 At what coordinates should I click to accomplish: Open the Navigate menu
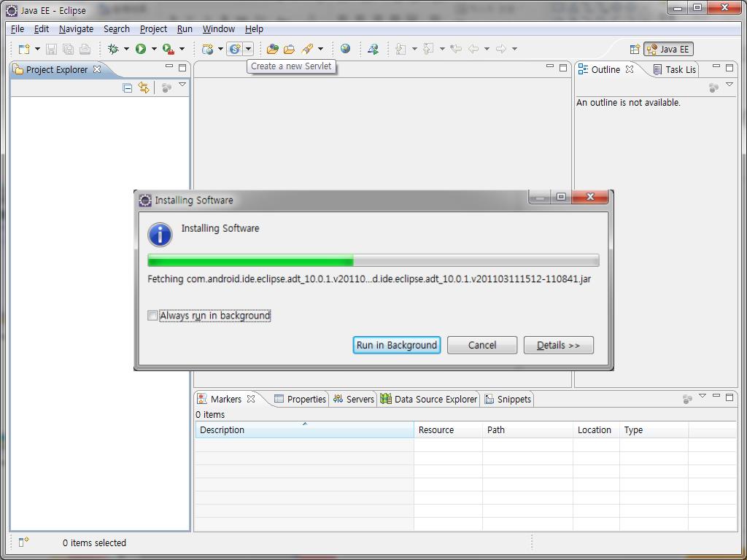76,29
